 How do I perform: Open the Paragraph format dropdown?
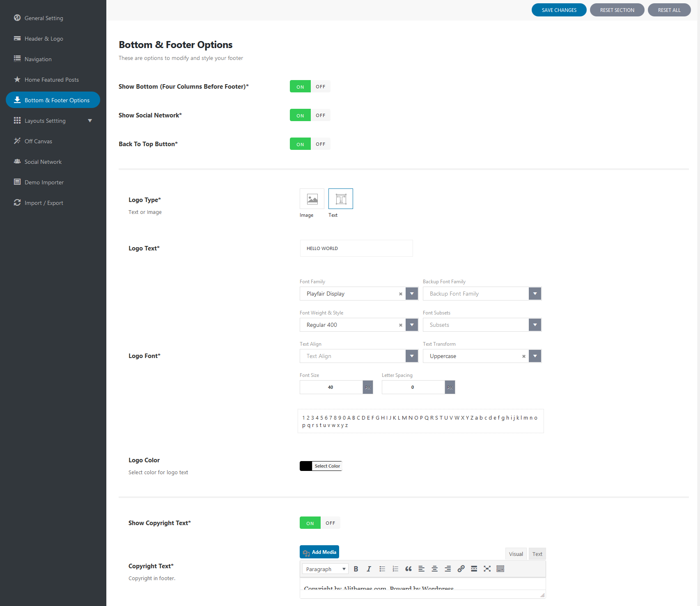coord(325,569)
